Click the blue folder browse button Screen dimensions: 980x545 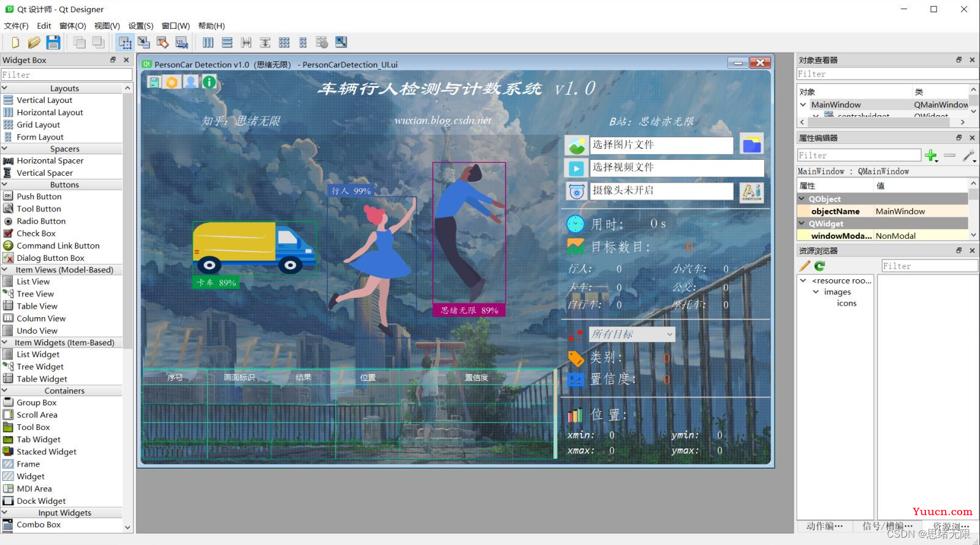click(751, 145)
